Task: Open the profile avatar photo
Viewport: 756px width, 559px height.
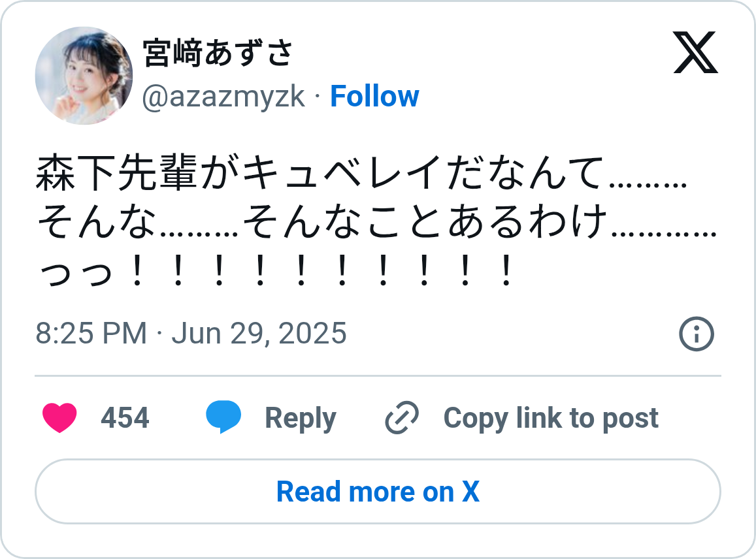Action: click(x=84, y=76)
